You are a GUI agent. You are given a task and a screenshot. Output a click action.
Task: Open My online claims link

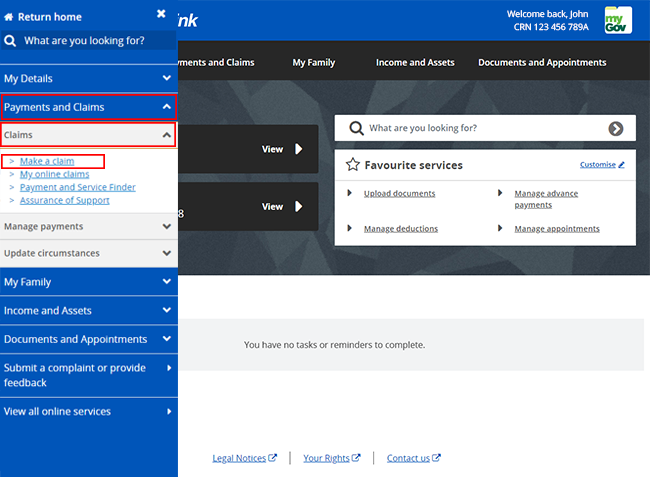click(54, 174)
